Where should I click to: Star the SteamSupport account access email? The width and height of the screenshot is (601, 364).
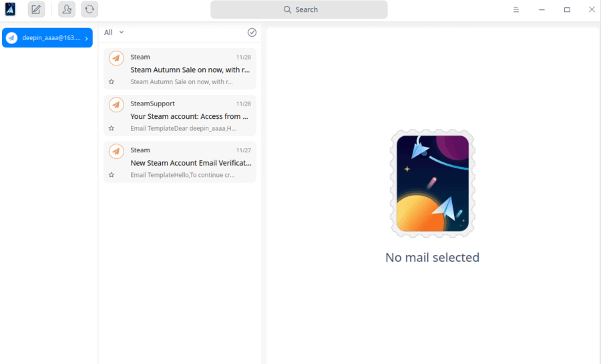(112, 128)
